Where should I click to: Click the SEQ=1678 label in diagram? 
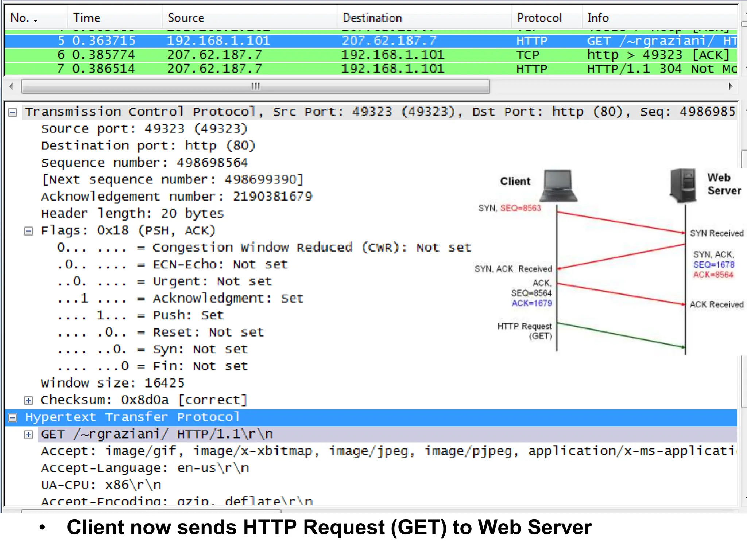pyautogui.click(x=714, y=265)
